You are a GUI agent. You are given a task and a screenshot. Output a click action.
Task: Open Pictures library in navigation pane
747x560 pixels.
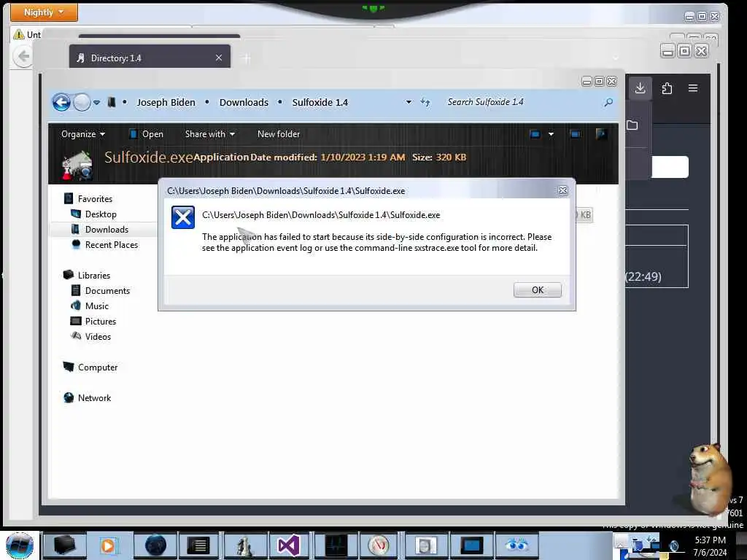click(x=101, y=321)
